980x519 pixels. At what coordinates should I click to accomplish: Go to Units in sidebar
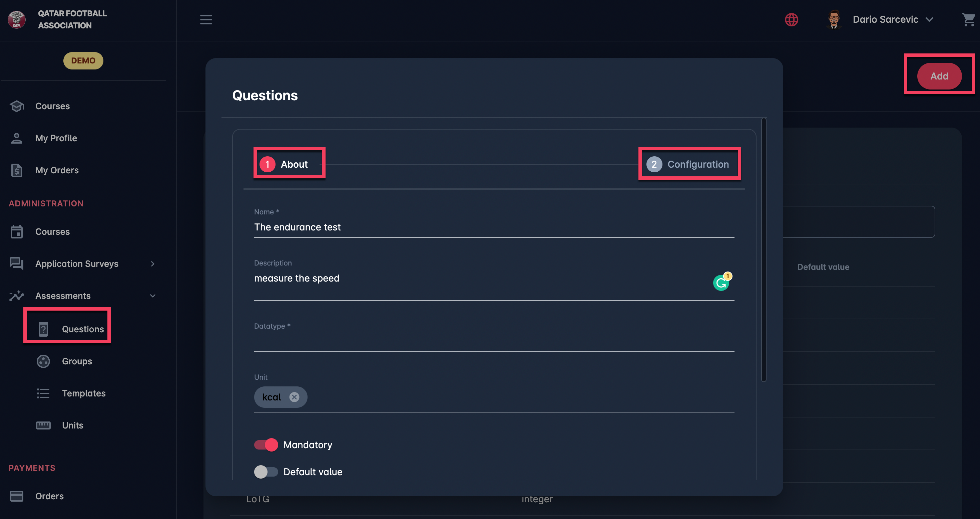pos(72,425)
